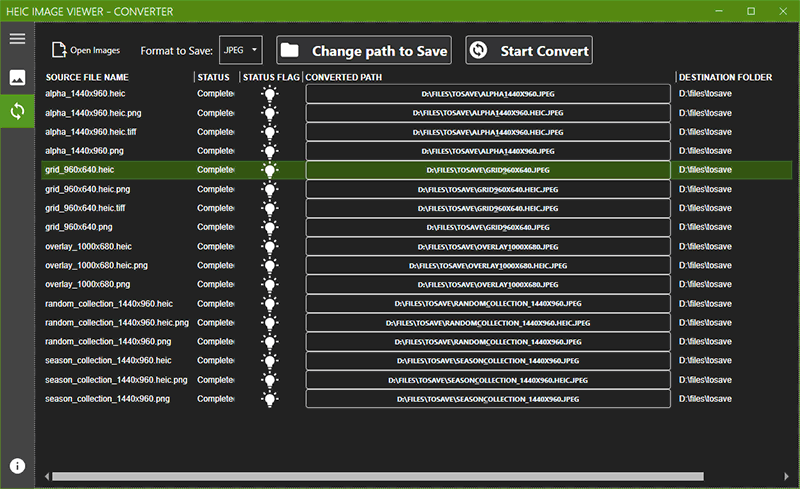The image size is (800, 489).
Task: Click the Open Images file icon
Action: [x=59, y=50]
